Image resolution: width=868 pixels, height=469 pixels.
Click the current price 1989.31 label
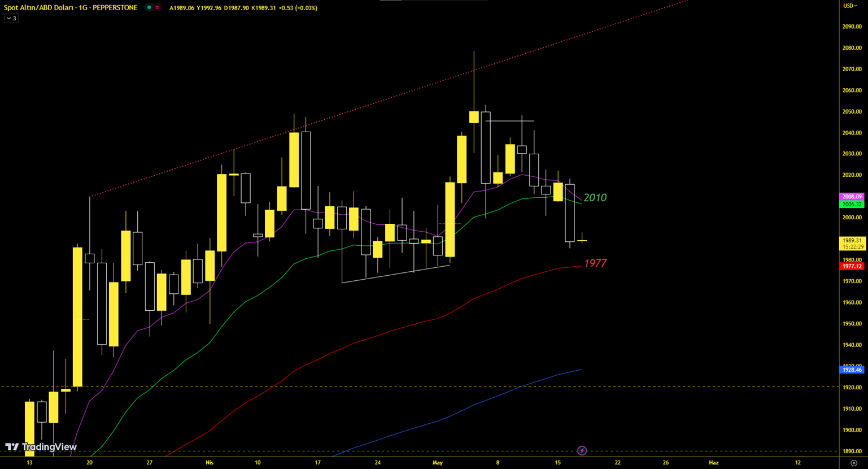click(852, 240)
